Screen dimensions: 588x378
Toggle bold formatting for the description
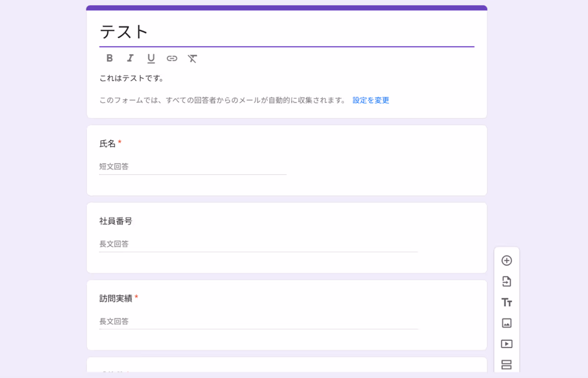point(110,58)
